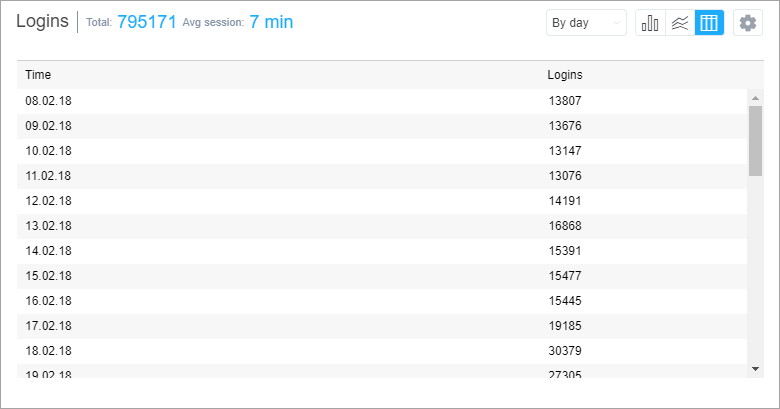The height and width of the screenshot is (409, 780).
Task: Click the vertical scrollbar thumb
Action: (x=756, y=141)
